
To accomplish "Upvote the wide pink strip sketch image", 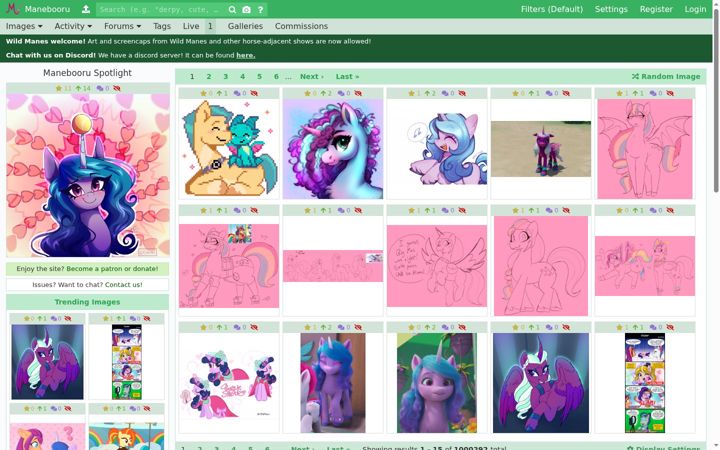I will (x=324, y=210).
